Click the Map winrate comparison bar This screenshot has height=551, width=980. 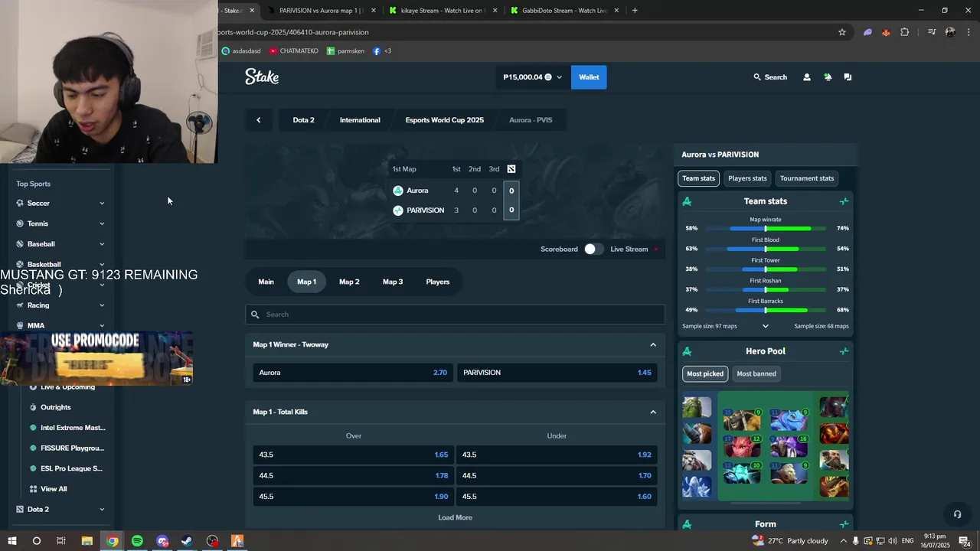pyautogui.click(x=766, y=229)
